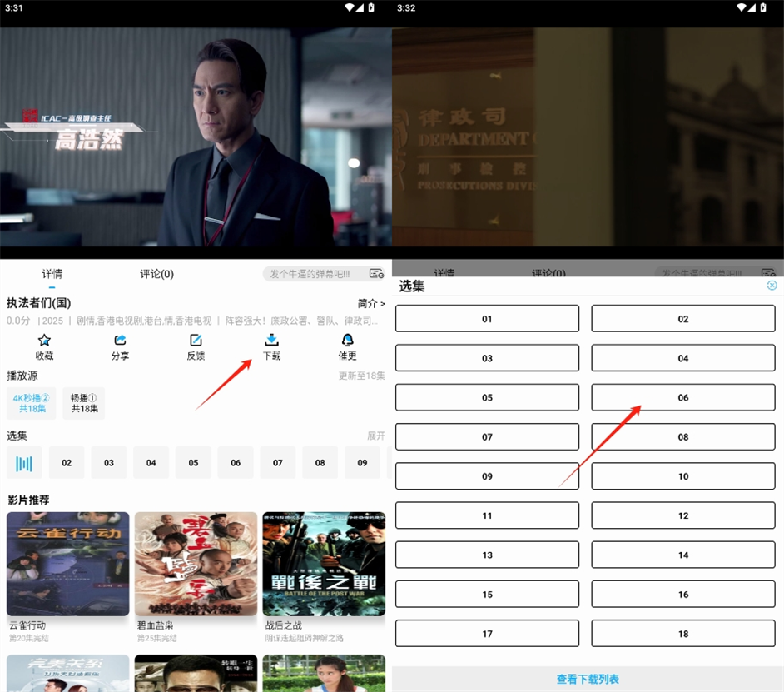Download episode 18 in the 选集 panel
This screenshot has width=784, height=692.
pos(683,634)
